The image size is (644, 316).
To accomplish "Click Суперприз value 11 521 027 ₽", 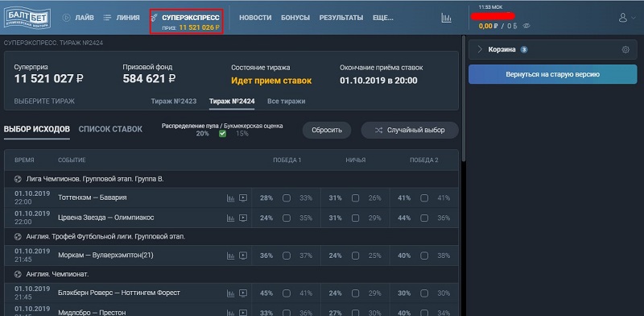I will (49, 78).
